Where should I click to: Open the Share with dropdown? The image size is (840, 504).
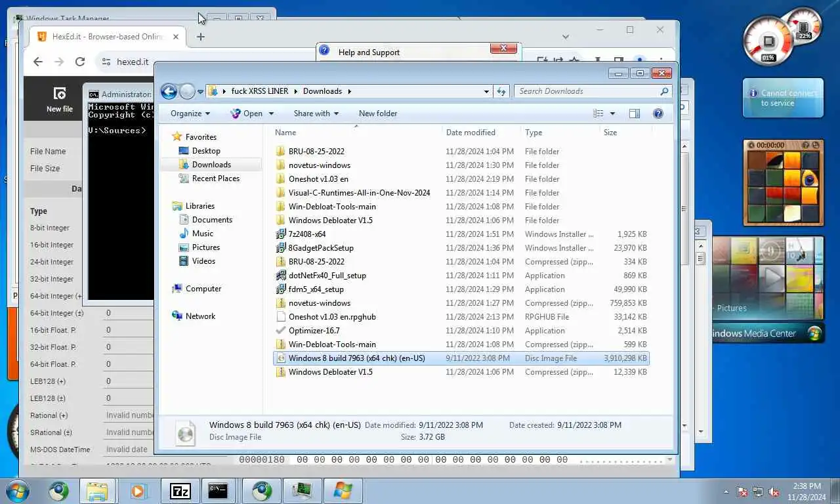(x=316, y=114)
